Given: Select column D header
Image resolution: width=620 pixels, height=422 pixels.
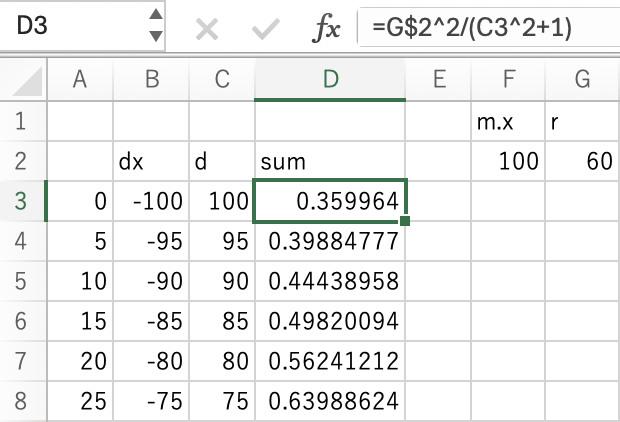Looking at the screenshot, I should click(x=330, y=79).
